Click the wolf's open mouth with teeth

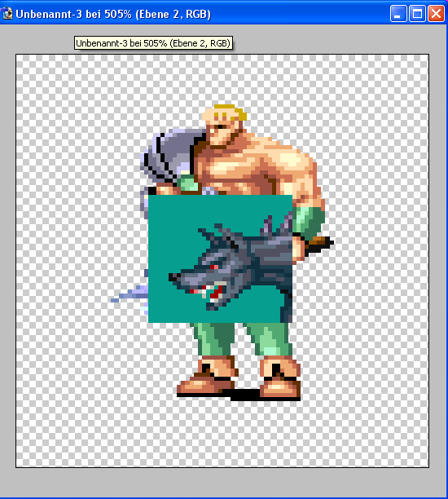pos(212,292)
